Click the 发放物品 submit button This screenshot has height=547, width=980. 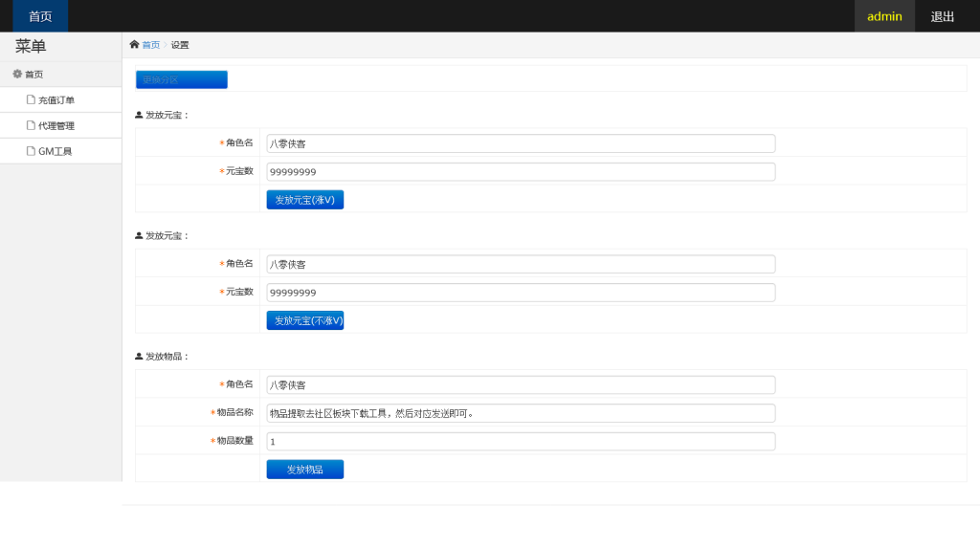pyautogui.click(x=304, y=470)
